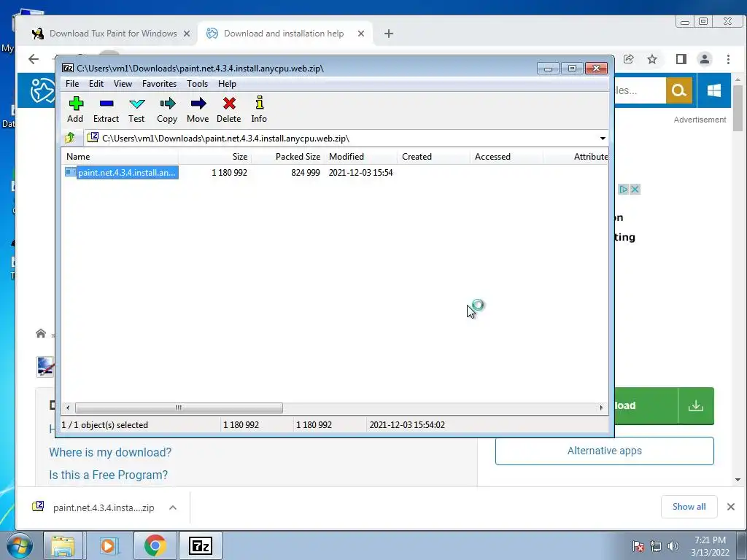This screenshot has width=747, height=560.
Task: Open Google Chrome from the taskbar
Action: pos(155,545)
